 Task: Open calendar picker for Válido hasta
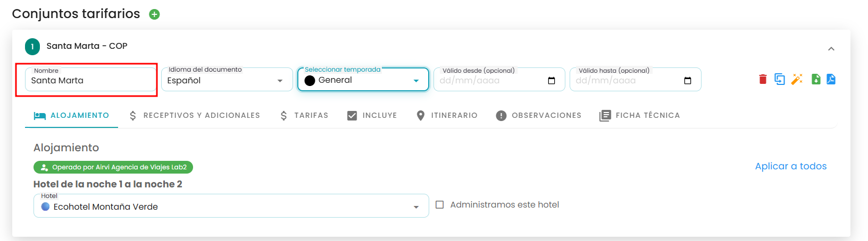coord(688,81)
